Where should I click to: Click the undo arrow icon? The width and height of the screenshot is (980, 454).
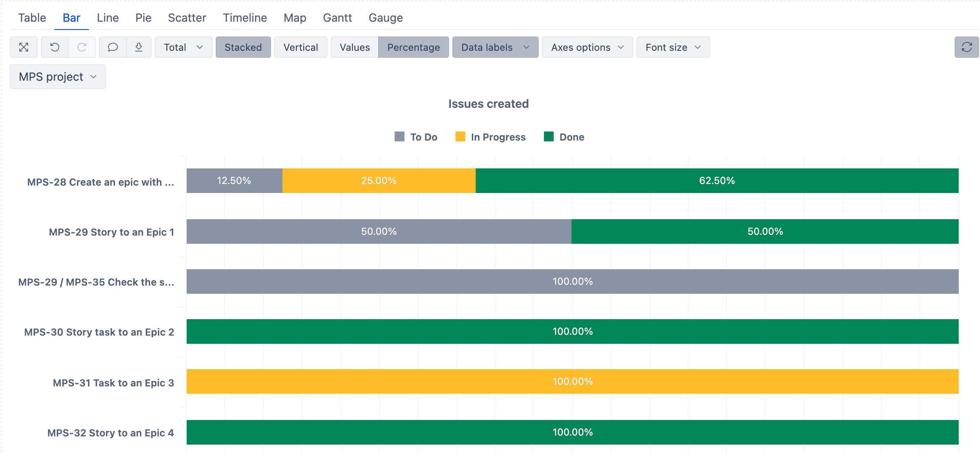click(x=54, y=47)
